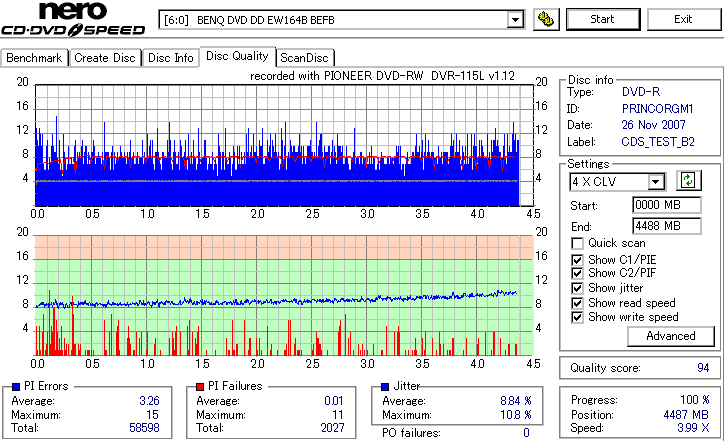
Task: Select the Disc Quality tab
Action: point(237,56)
